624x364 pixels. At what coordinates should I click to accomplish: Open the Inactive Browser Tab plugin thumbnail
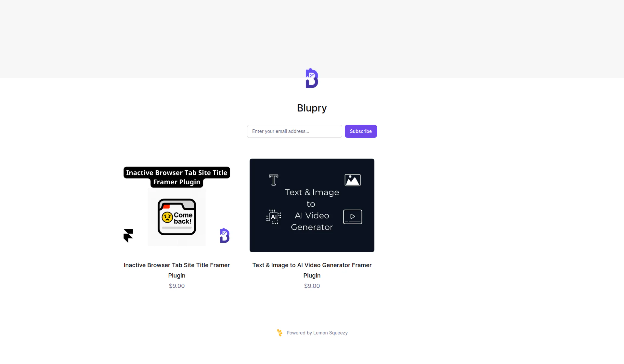177,205
